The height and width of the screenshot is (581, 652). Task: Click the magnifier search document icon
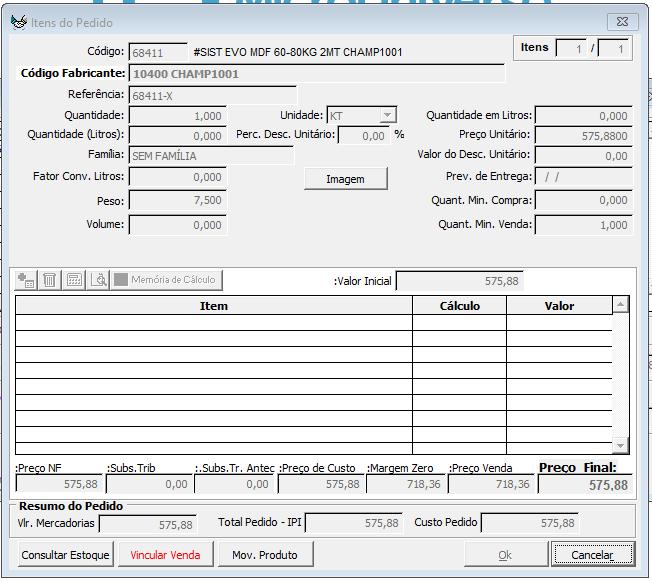98,280
